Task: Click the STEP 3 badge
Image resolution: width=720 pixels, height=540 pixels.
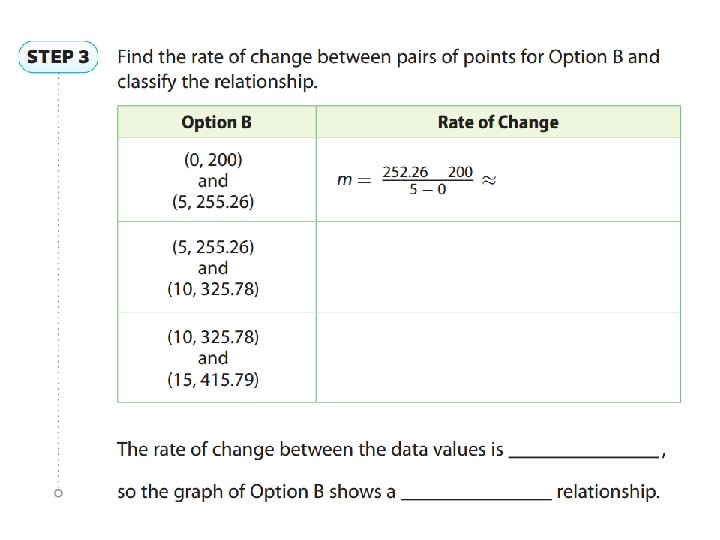Action: pos(57,57)
